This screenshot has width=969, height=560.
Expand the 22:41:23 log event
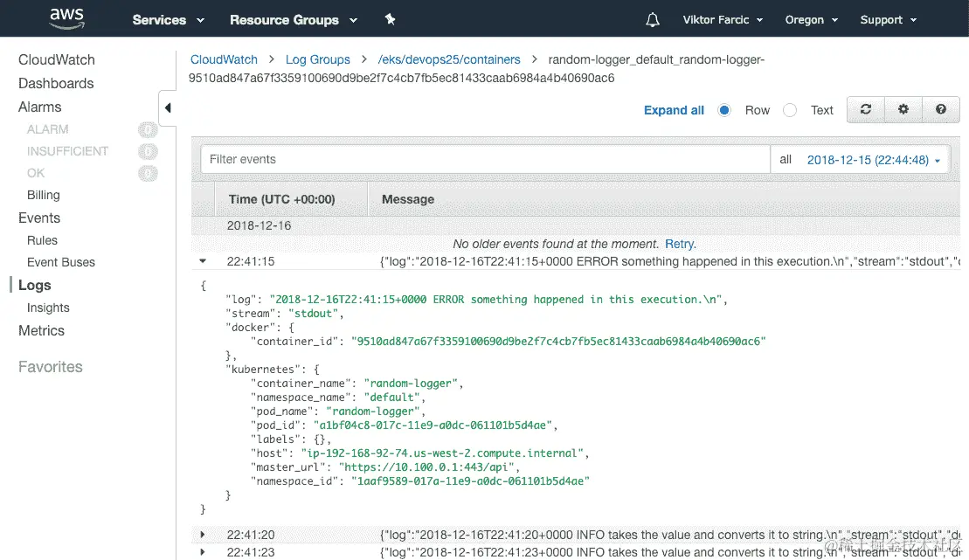[203, 552]
